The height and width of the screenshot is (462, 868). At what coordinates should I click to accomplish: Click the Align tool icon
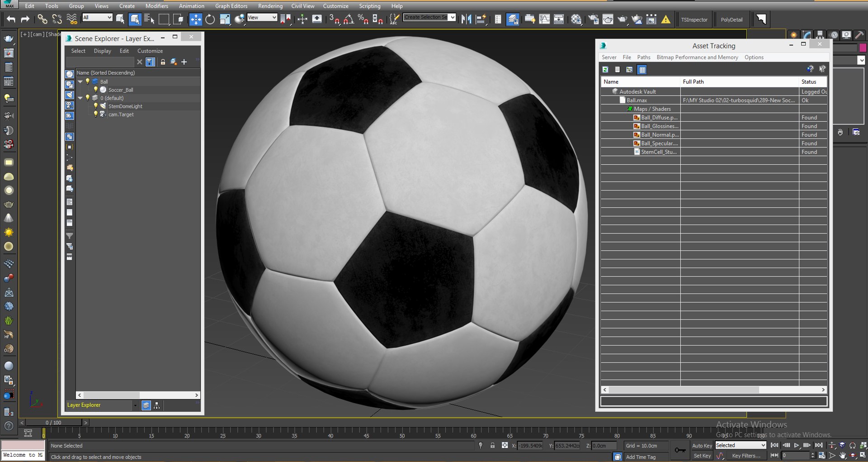(x=481, y=19)
